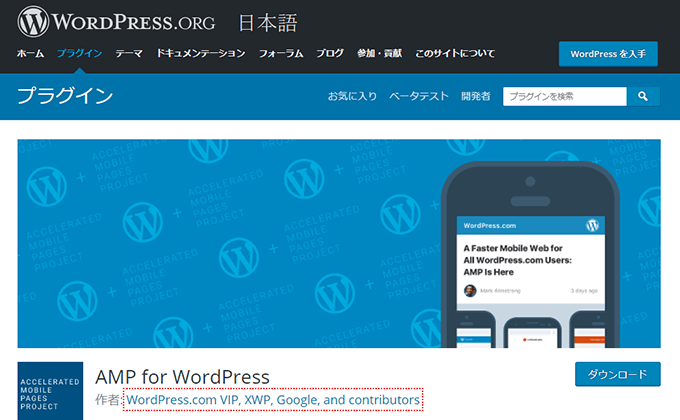Open the このサイトについて menu item
This screenshot has height=420, width=680.
pos(455,53)
